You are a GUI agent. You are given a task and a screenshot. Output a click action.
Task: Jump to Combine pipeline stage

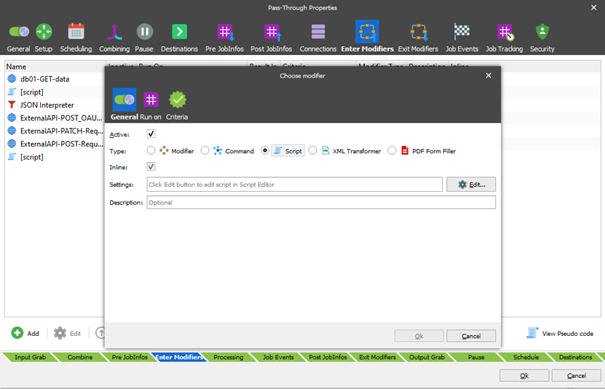pyautogui.click(x=80, y=357)
